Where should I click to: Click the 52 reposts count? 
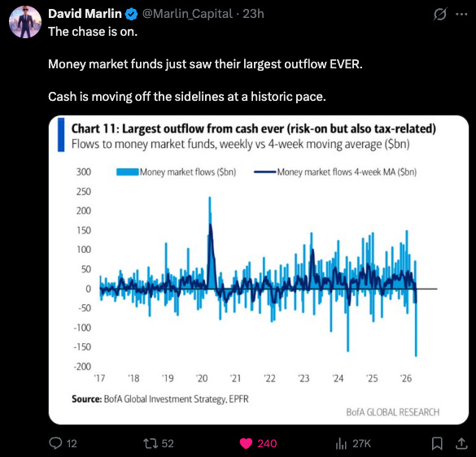click(168, 443)
